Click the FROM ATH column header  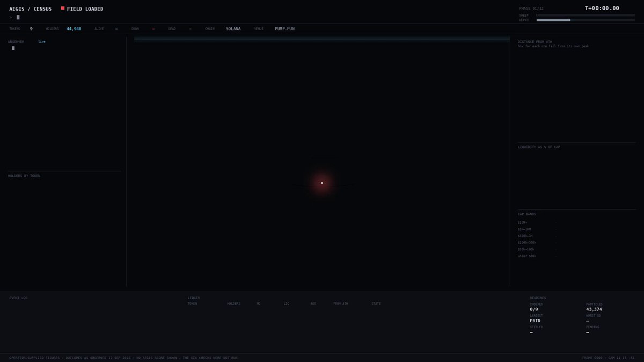341,304
